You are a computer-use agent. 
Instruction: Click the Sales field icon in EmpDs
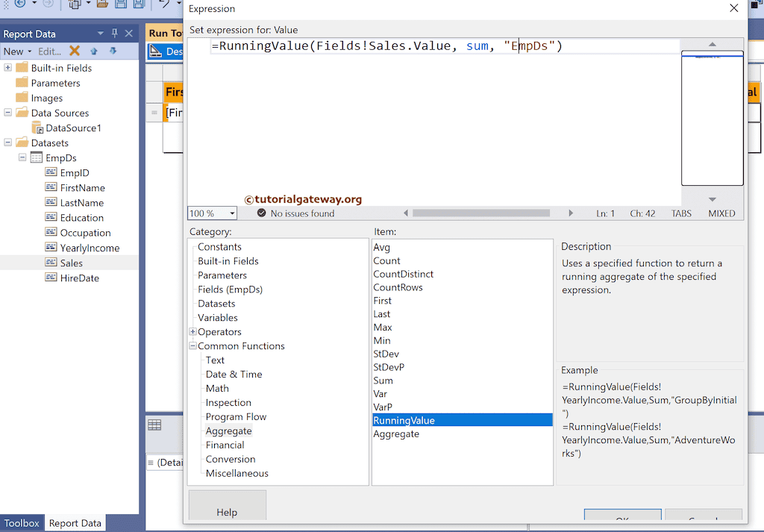(51, 263)
